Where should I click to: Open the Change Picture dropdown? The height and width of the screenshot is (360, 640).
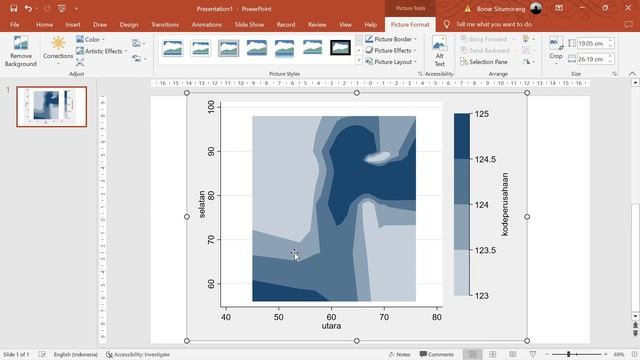(139, 43)
